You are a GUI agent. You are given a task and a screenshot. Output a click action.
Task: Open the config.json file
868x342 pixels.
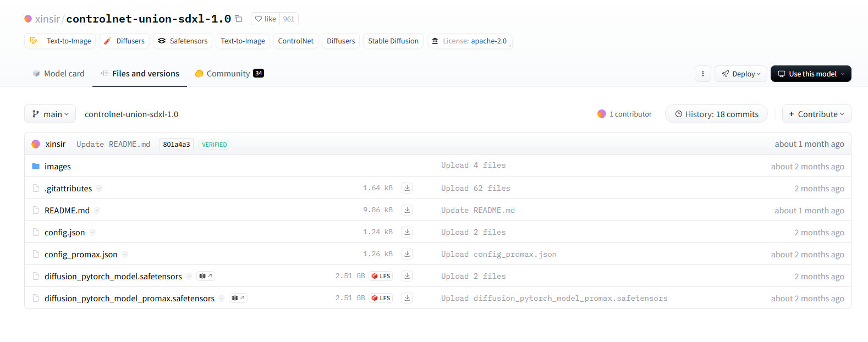[65, 232]
